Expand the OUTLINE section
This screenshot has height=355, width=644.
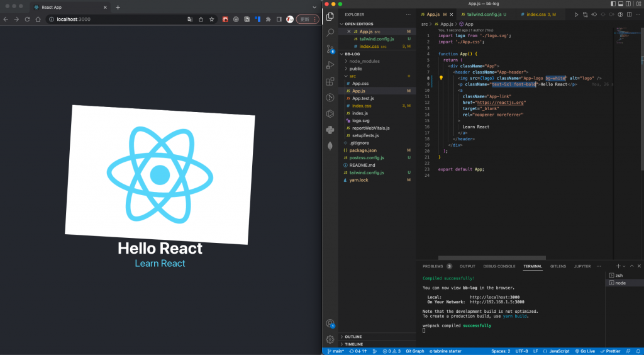tap(353, 337)
